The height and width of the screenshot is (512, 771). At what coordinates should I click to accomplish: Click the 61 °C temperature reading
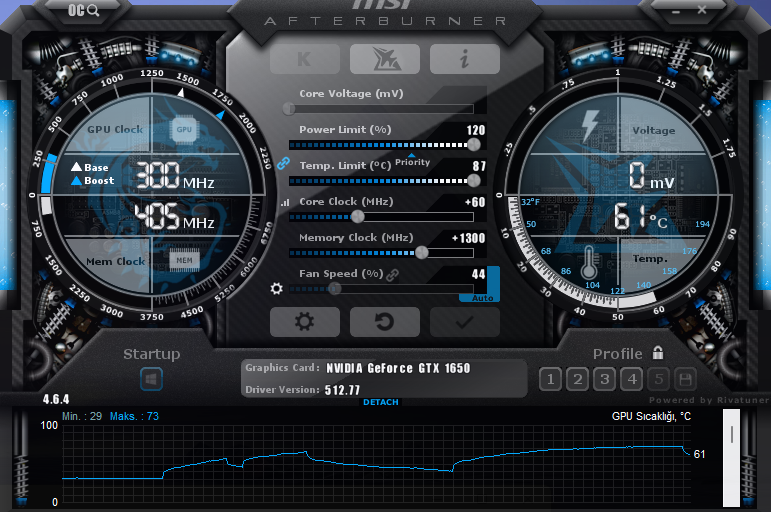point(641,217)
